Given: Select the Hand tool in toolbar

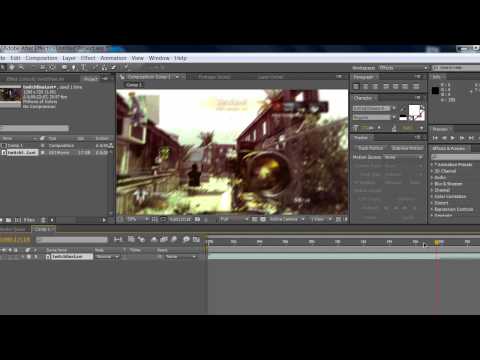Looking at the screenshot, I should (12, 67).
